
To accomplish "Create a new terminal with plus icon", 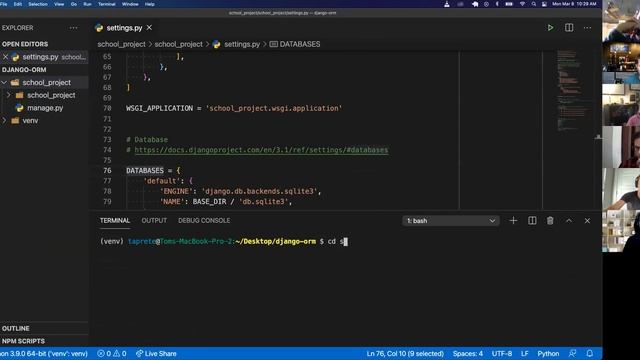I will click(513, 220).
